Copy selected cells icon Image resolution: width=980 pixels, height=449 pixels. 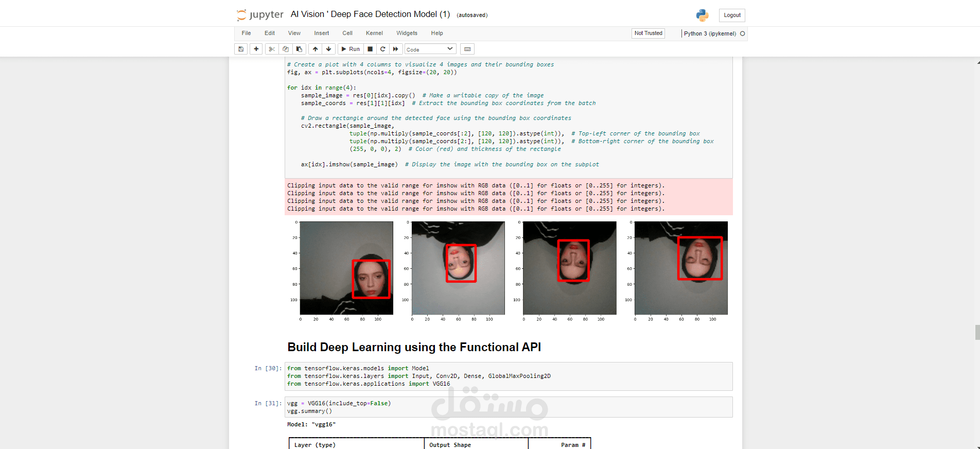click(x=286, y=49)
